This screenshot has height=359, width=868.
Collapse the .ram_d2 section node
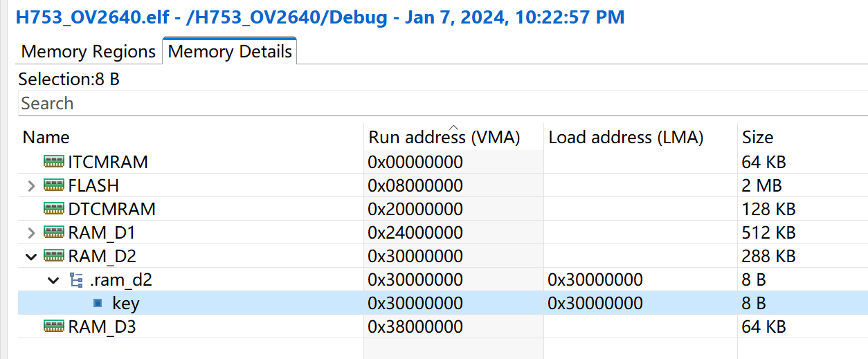(53, 279)
